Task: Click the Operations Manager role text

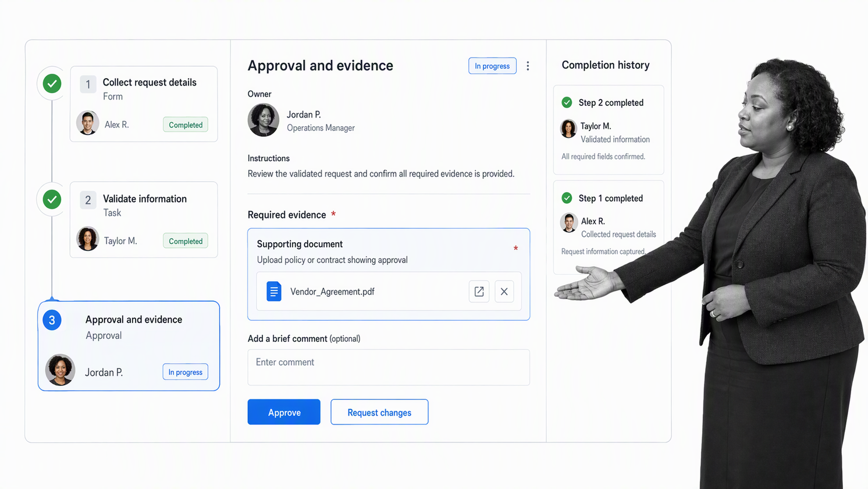Action: pyautogui.click(x=321, y=128)
